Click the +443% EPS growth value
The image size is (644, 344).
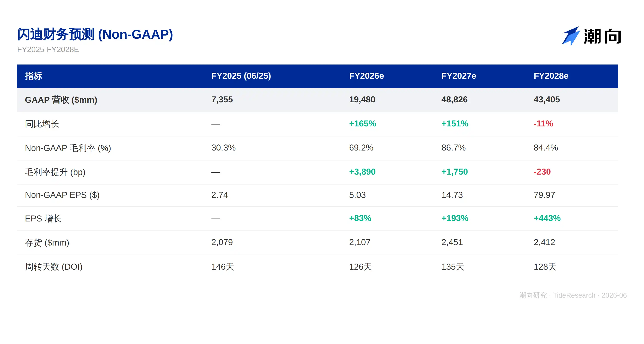coord(547,218)
